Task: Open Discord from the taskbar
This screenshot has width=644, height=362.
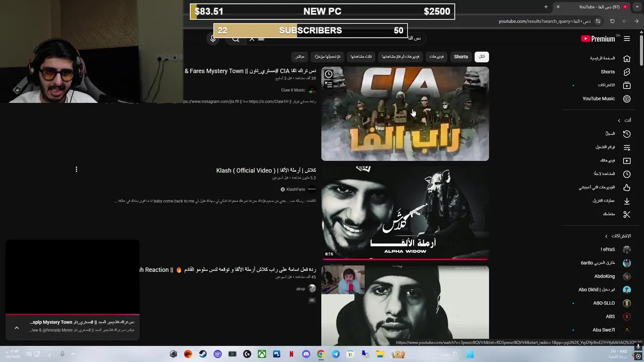Action: point(306,354)
